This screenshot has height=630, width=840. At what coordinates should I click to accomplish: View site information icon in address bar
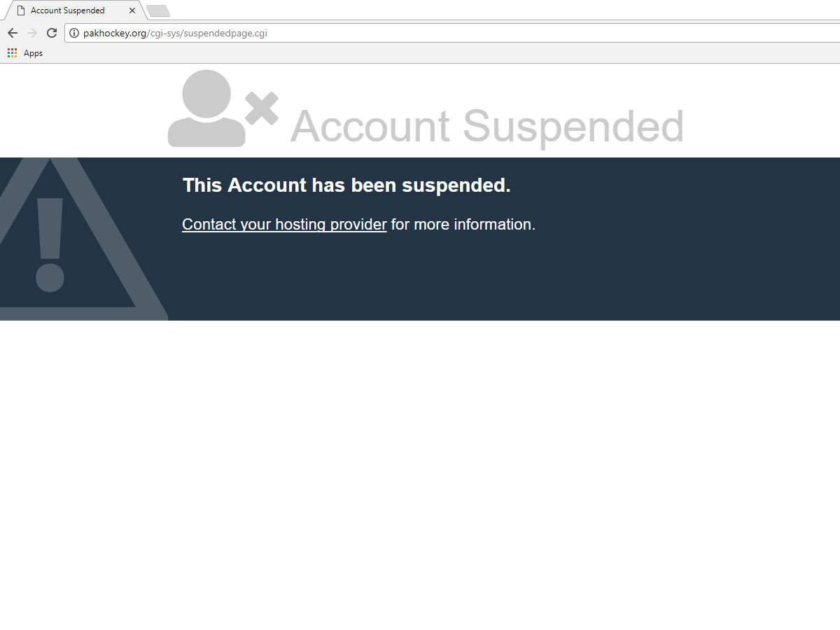tap(74, 33)
